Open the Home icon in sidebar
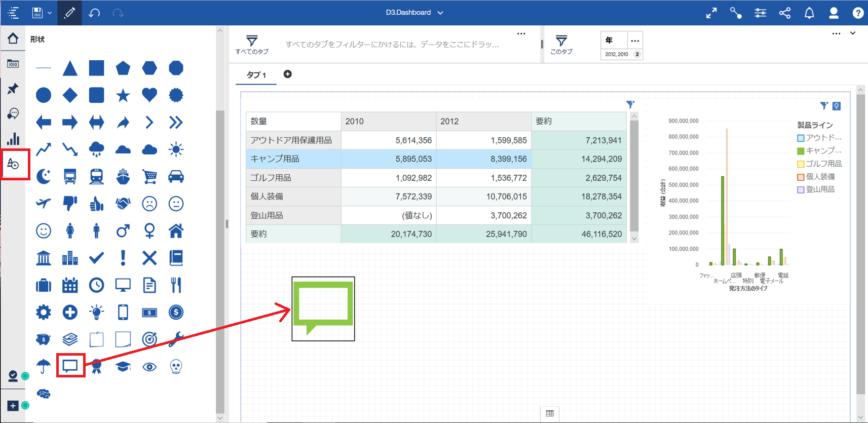 (x=13, y=39)
